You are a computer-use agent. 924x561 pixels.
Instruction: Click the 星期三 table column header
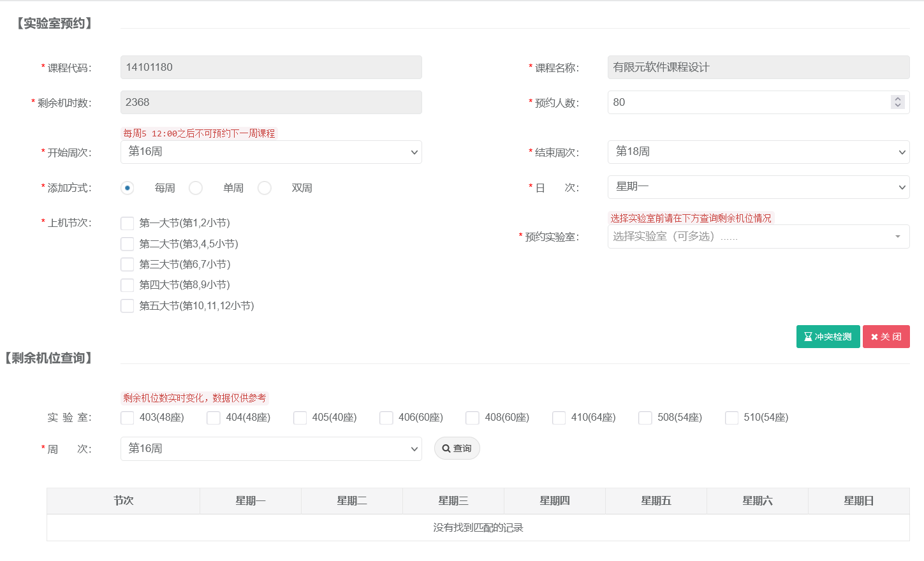pos(453,501)
